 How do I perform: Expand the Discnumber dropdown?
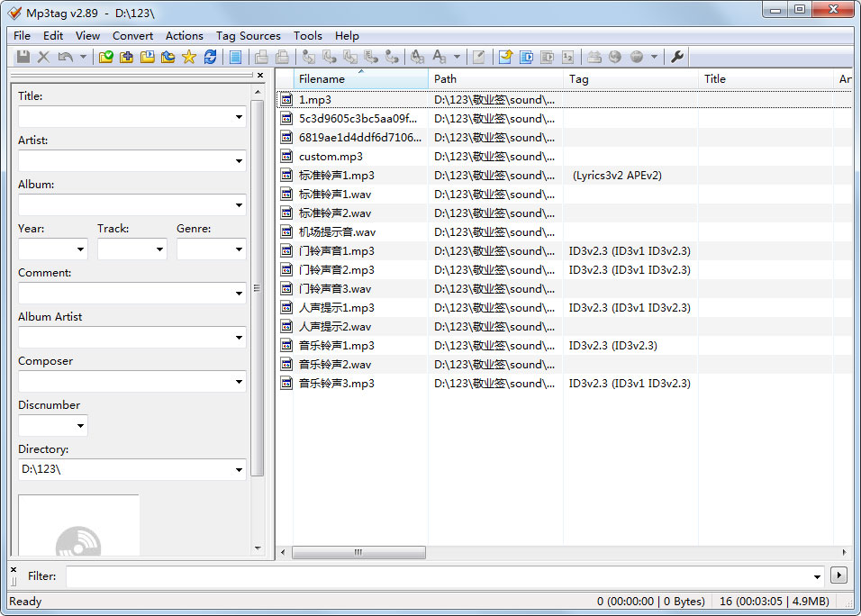[81, 425]
